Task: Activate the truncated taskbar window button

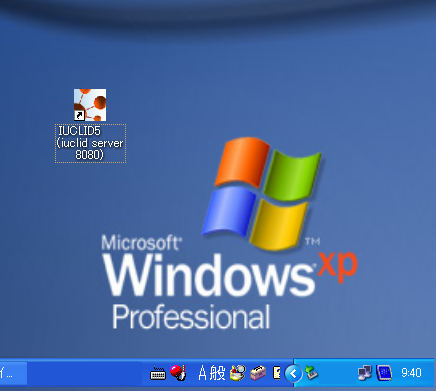Action: click(x=13, y=373)
